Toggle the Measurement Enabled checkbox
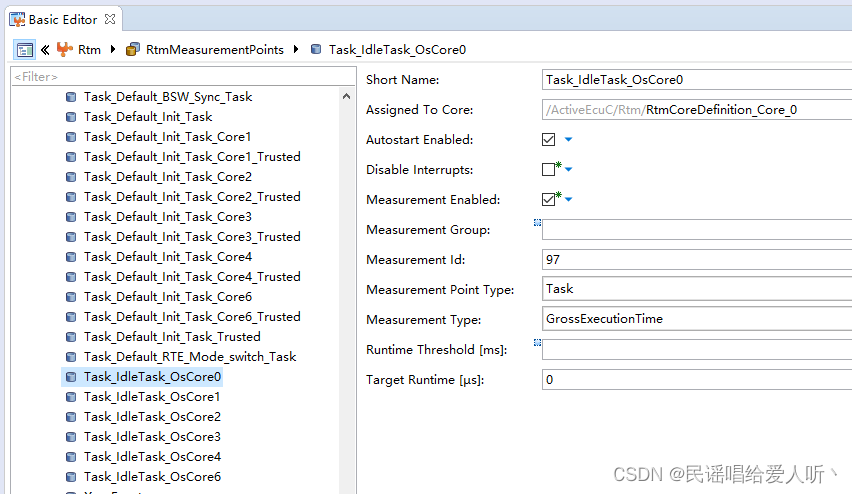Image resolution: width=852 pixels, height=494 pixels. (548, 200)
